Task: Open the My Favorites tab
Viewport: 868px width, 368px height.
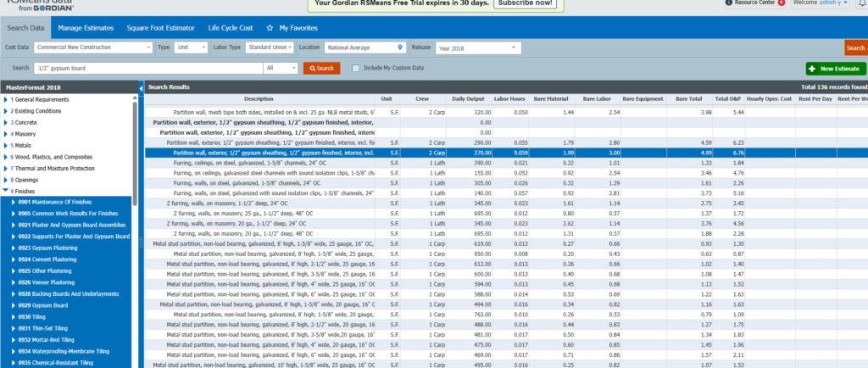Action: pos(298,28)
